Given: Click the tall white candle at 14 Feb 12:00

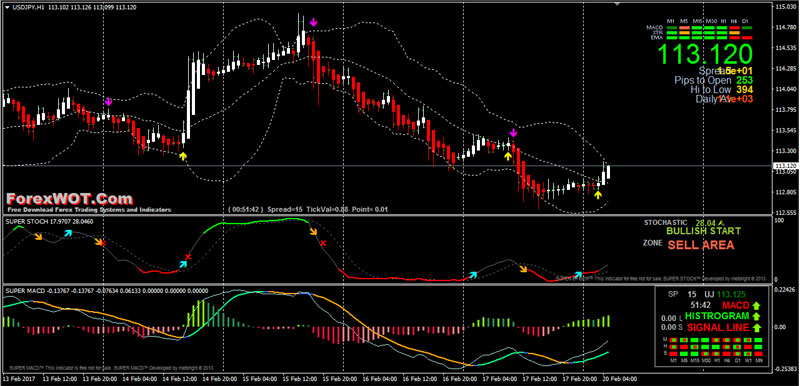Looking at the screenshot, I should coord(189,115).
